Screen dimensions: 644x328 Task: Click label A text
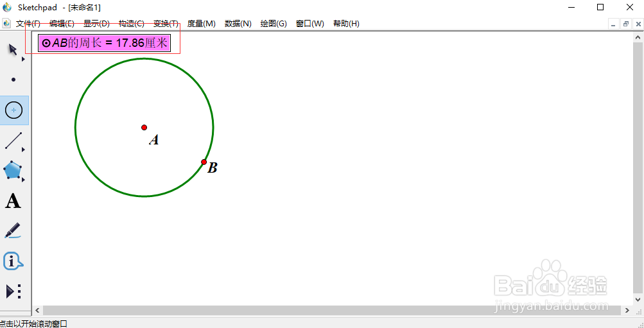[154, 140]
